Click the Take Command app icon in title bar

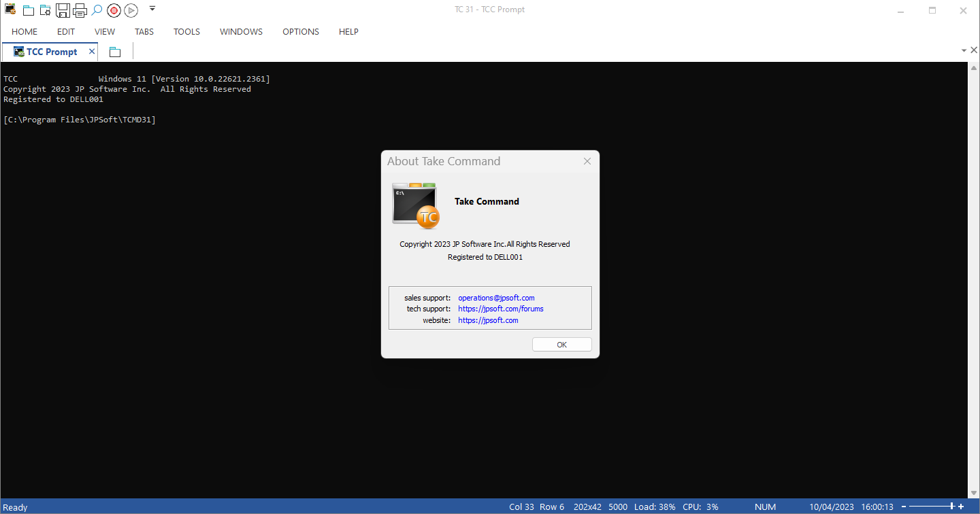point(10,10)
